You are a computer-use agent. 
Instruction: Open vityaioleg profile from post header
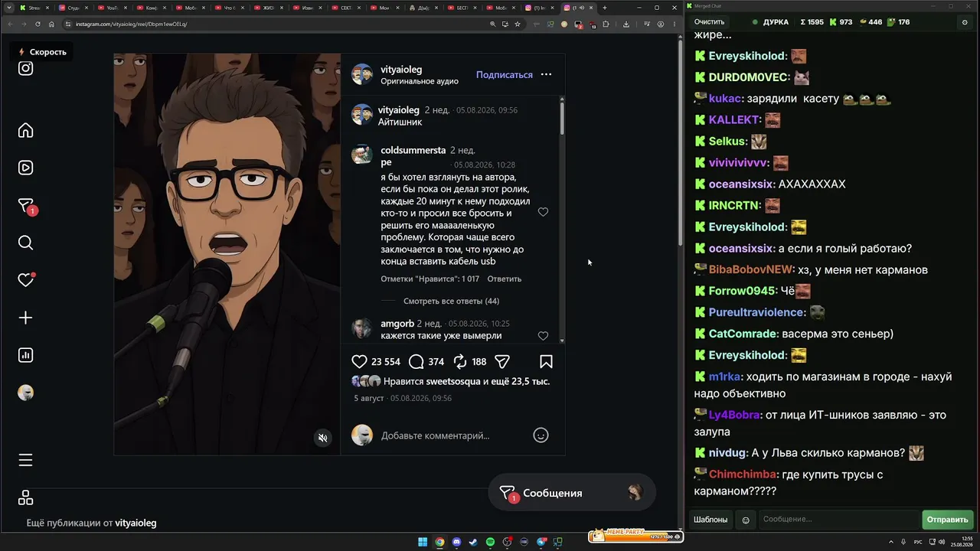401,69
